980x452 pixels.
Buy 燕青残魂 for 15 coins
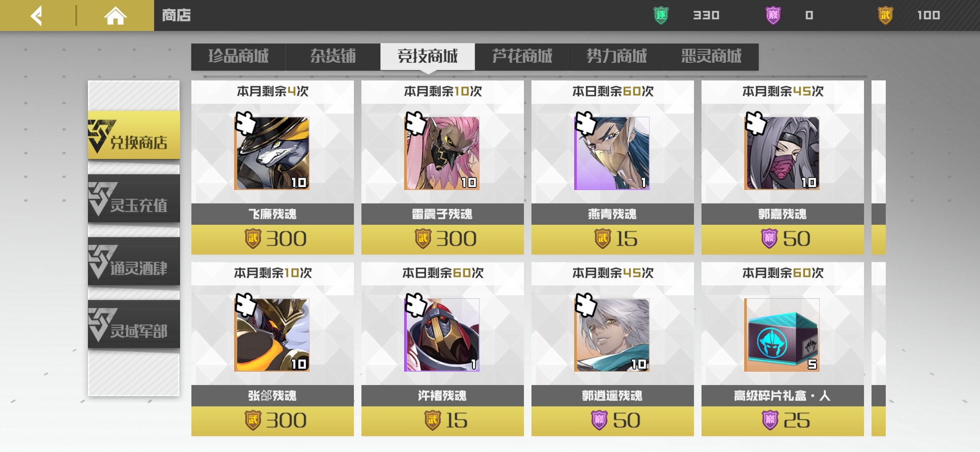point(613,239)
